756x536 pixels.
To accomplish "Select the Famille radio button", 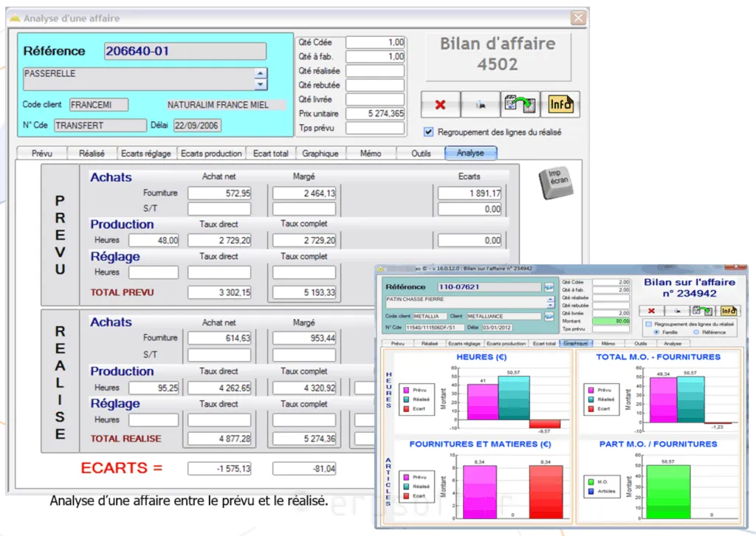I will pos(656,332).
